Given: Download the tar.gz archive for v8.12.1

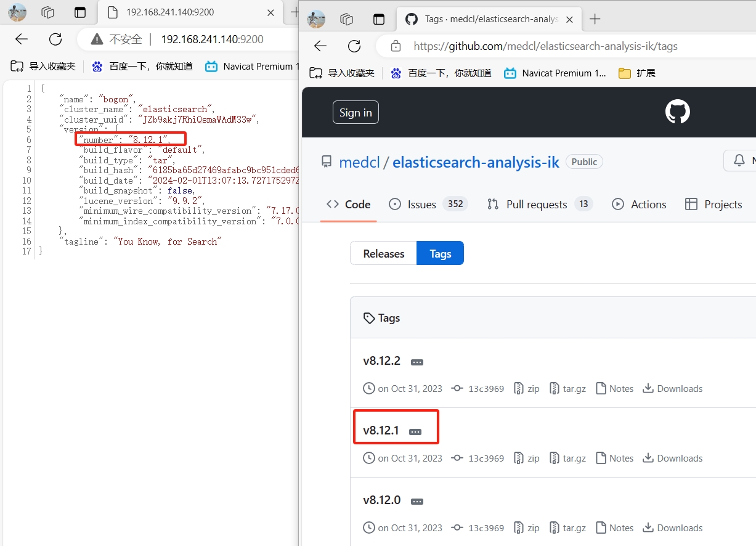Looking at the screenshot, I should [x=567, y=458].
